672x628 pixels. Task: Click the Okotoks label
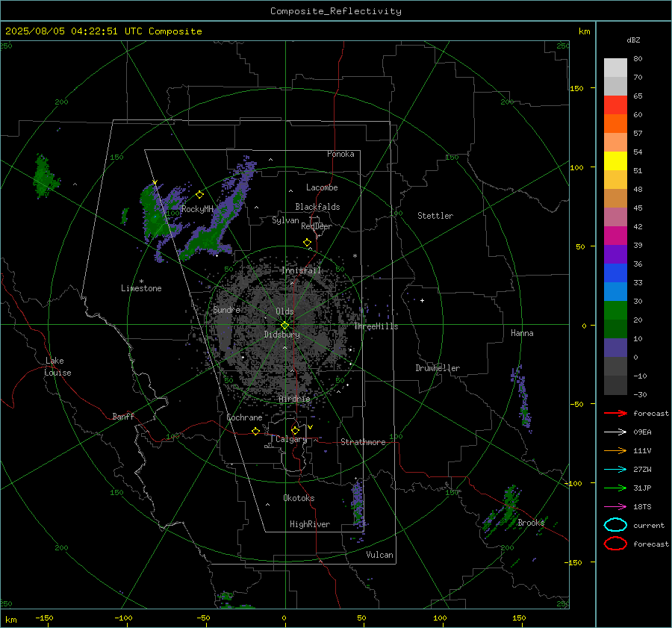(299, 498)
